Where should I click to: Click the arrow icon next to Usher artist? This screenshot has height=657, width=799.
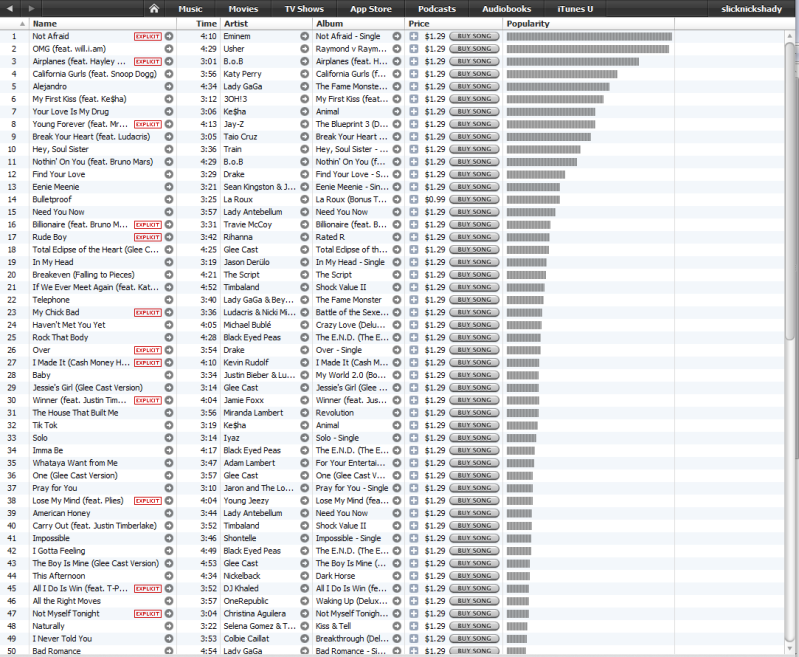click(x=305, y=49)
